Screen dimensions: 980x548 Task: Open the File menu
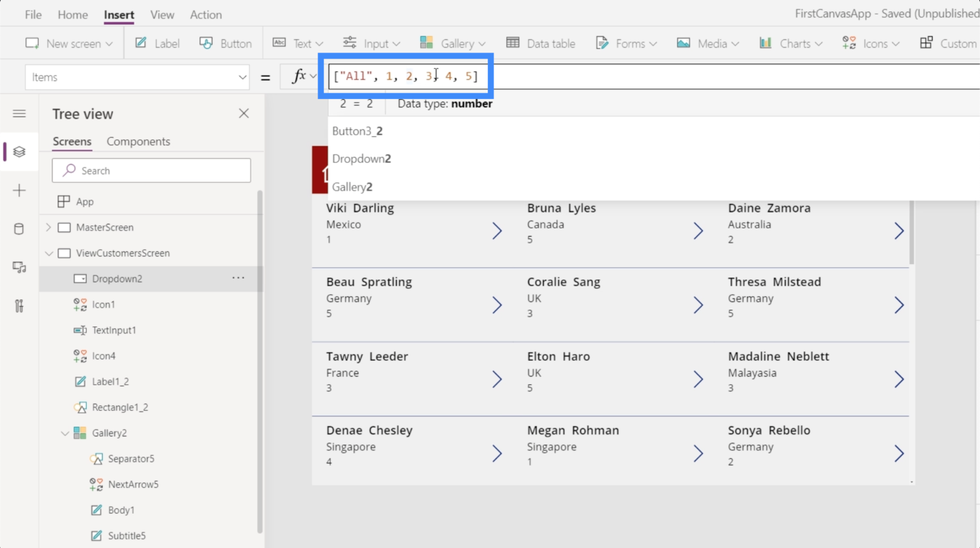33,15
